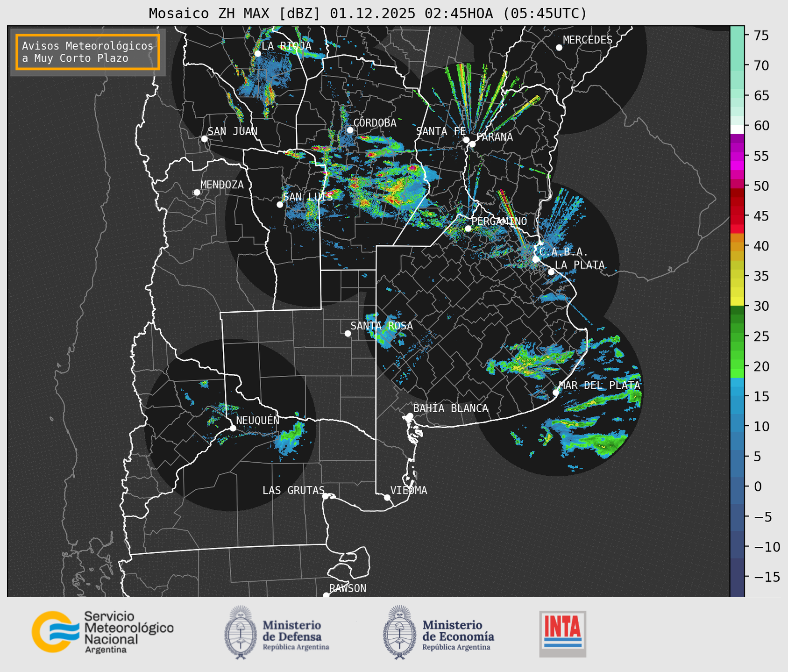
Task: Click the Ministerio de Economía emblem
Action: (399, 632)
